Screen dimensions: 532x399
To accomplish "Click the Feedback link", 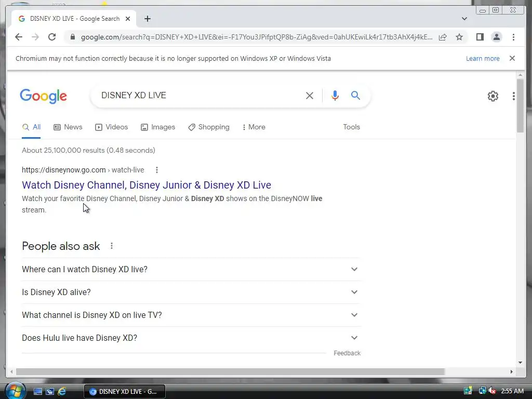I will [347, 353].
